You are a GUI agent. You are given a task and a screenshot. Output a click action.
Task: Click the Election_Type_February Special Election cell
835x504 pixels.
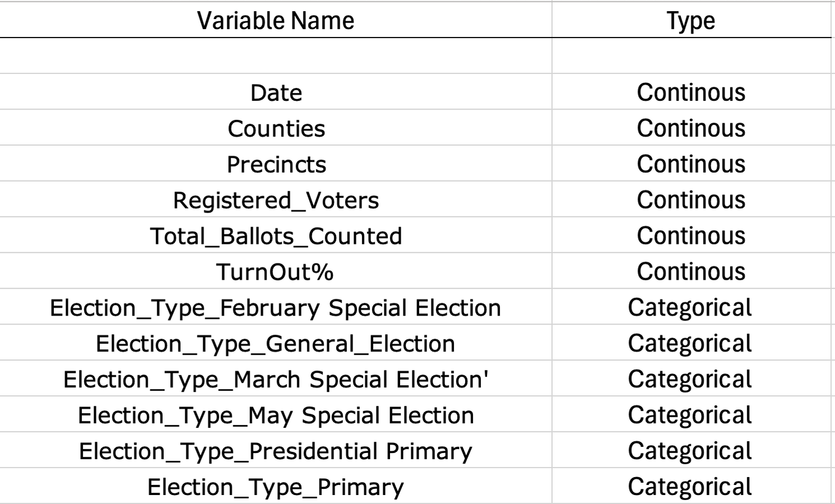click(x=276, y=308)
